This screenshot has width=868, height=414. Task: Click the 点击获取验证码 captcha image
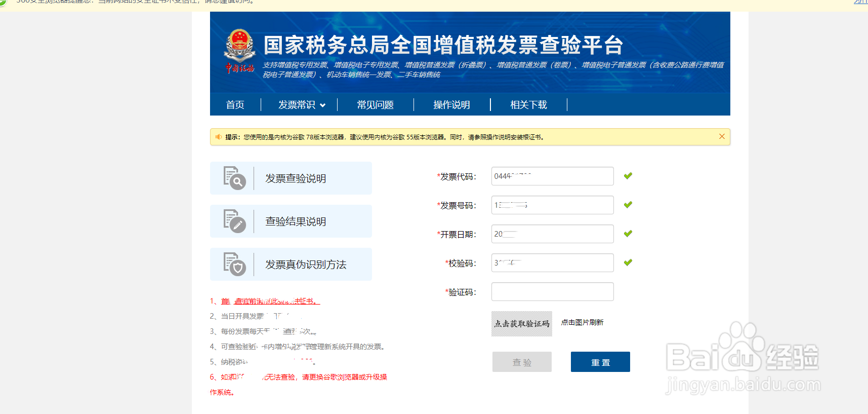click(522, 324)
